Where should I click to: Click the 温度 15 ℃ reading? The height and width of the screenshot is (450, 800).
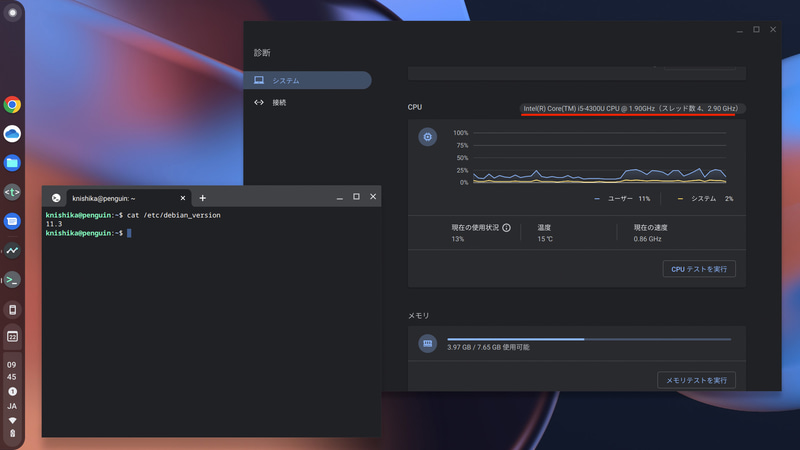coord(545,233)
